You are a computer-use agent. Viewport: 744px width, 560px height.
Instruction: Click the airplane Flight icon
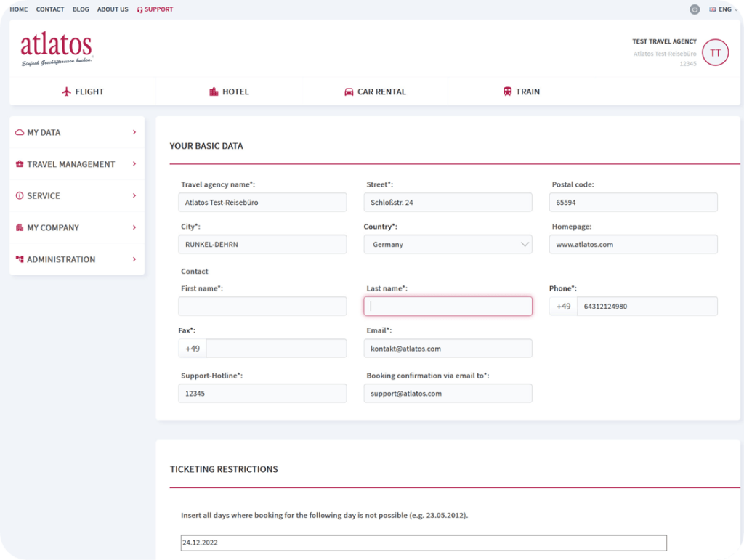67,92
